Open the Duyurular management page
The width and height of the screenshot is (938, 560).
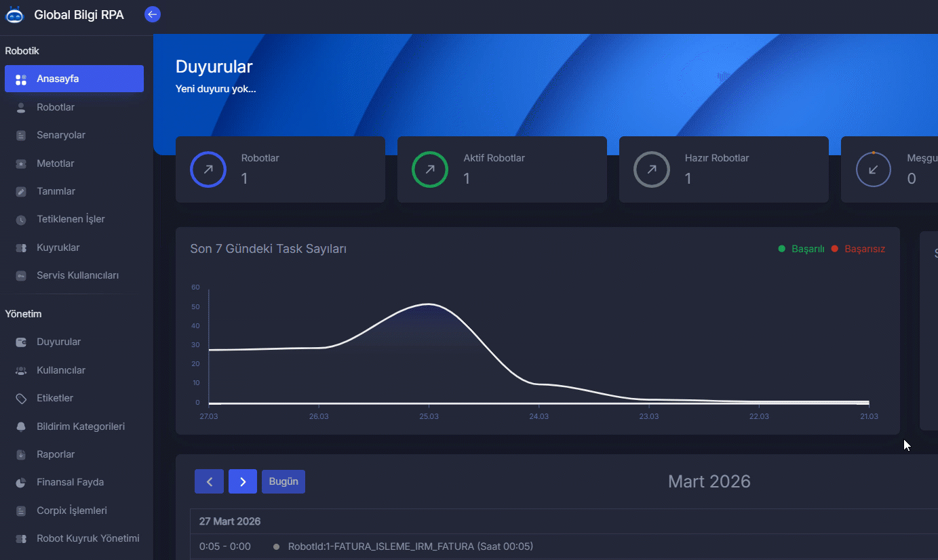(59, 342)
